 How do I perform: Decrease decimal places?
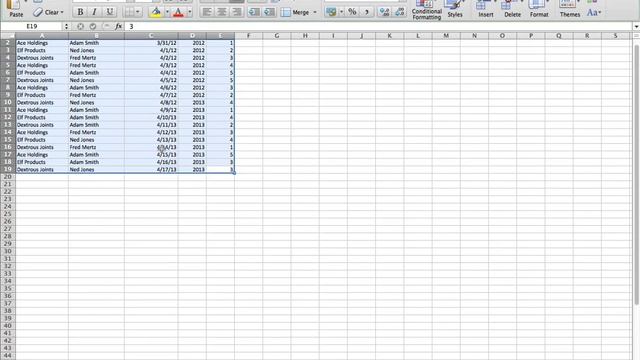click(x=400, y=12)
